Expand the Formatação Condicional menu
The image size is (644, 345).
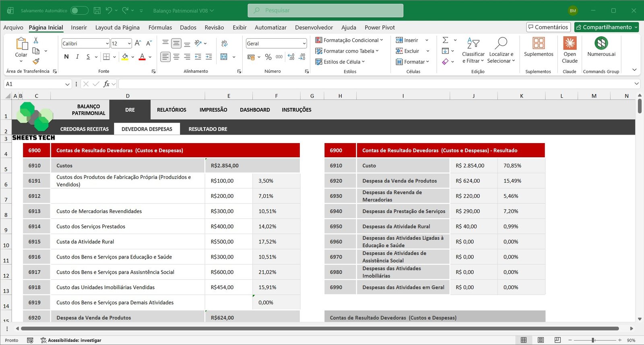[349, 40]
